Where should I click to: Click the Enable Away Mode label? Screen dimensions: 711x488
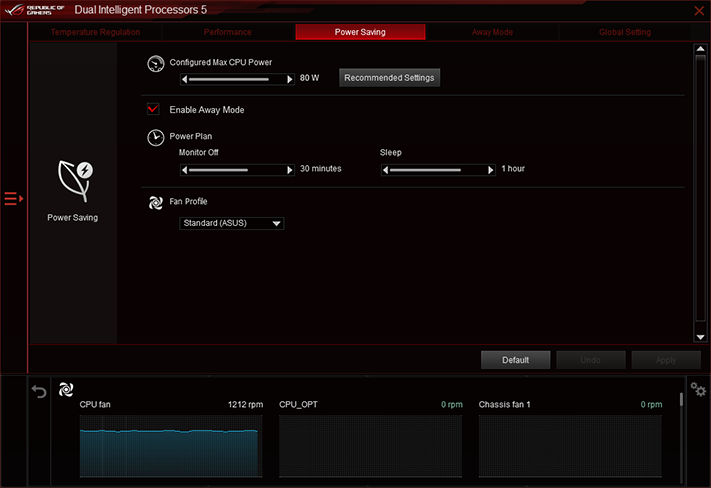click(x=207, y=110)
